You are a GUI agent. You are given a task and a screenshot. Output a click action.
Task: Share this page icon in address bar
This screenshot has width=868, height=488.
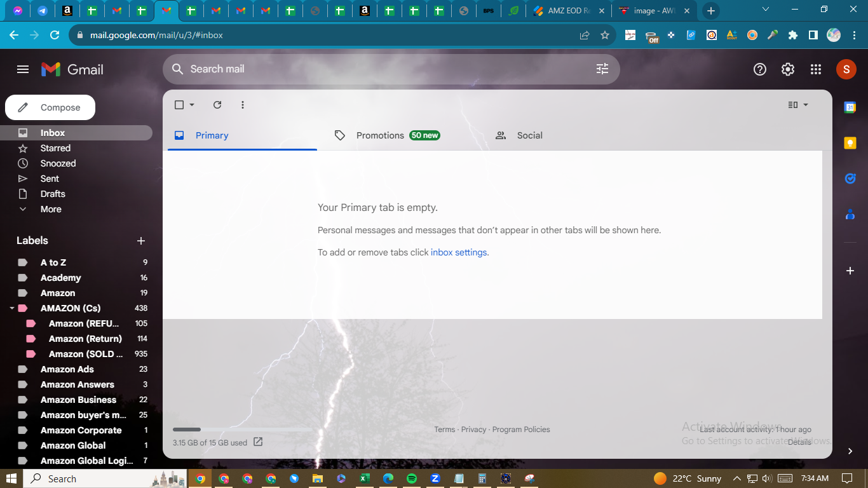(585, 35)
